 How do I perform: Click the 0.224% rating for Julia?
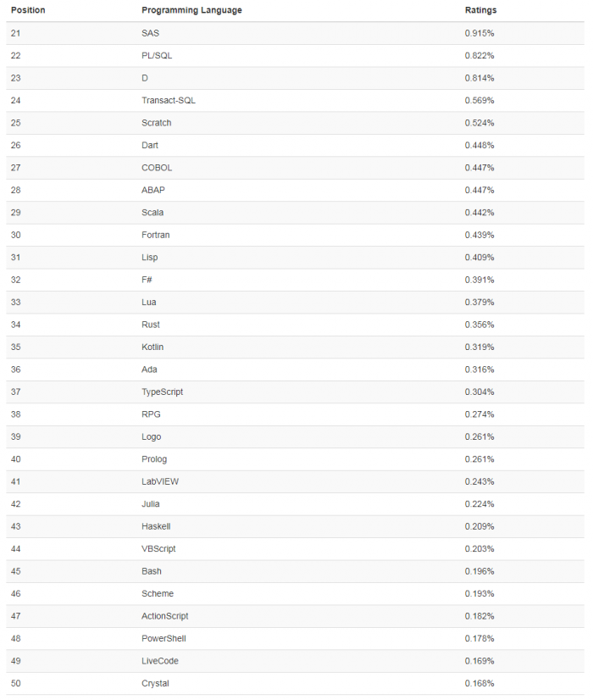479,504
